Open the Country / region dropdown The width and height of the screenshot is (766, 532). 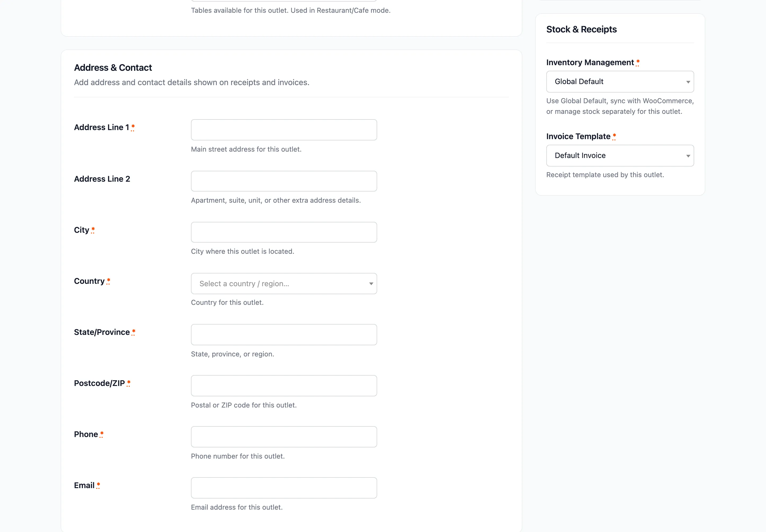[x=284, y=283]
